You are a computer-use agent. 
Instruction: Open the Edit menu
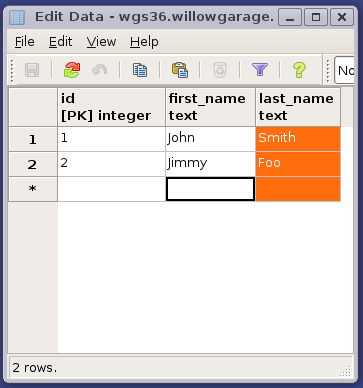(60, 42)
